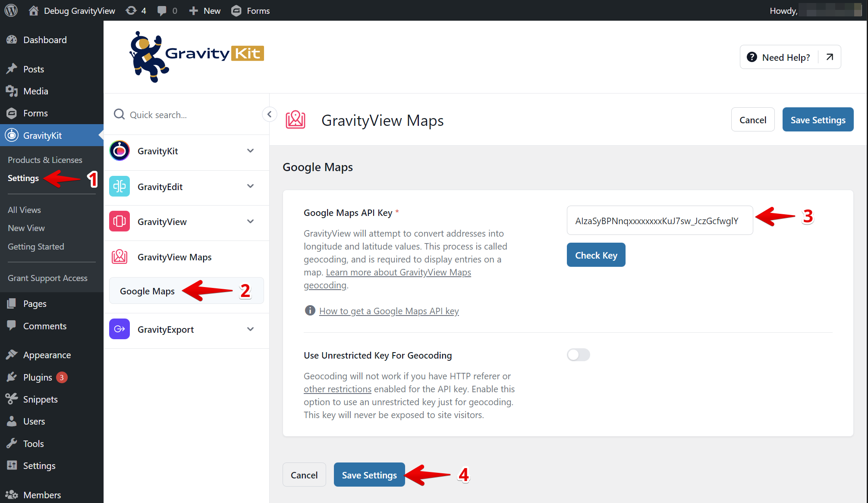Open All Views submenu item
Image resolution: width=868 pixels, height=503 pixels.
coord(24,210)
